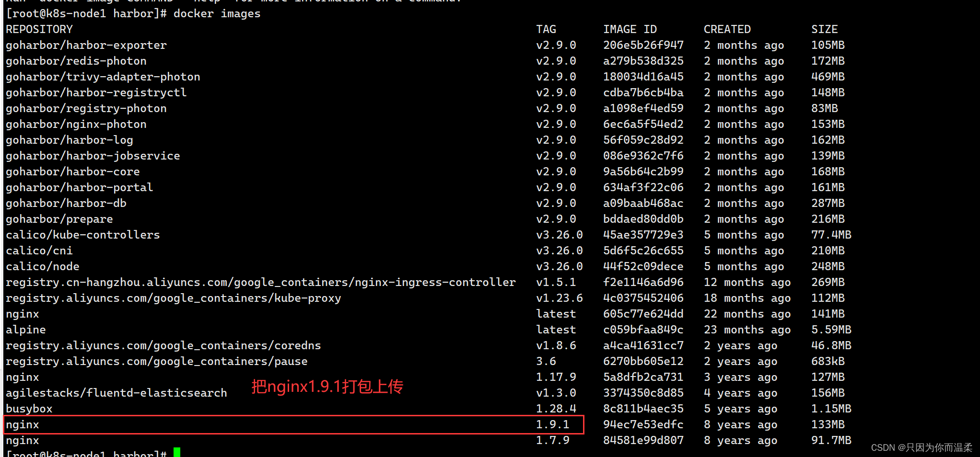The image size is (980, 457).
Task: Click the busybox tag 1.28.4
Action: pyautogui.click(x=556, y=409)
